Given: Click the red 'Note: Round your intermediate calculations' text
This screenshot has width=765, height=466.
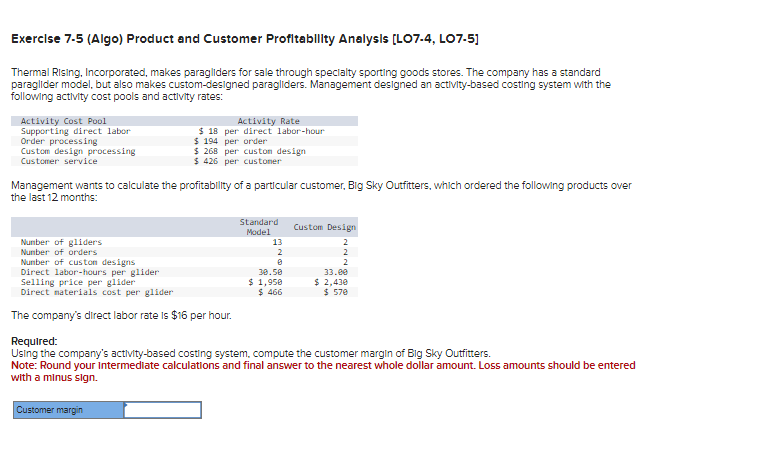Looking at the screenshot, I should tap(323, 371).
